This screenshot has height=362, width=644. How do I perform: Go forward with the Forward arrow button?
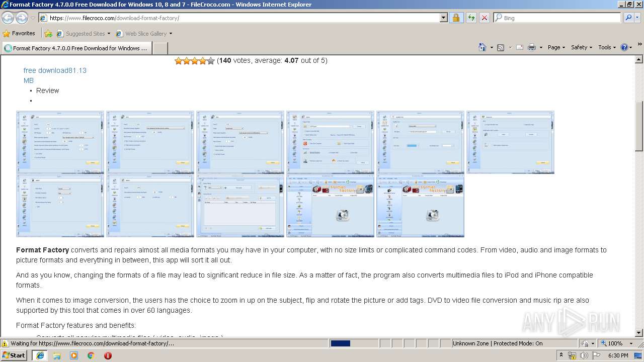(22, 18)
